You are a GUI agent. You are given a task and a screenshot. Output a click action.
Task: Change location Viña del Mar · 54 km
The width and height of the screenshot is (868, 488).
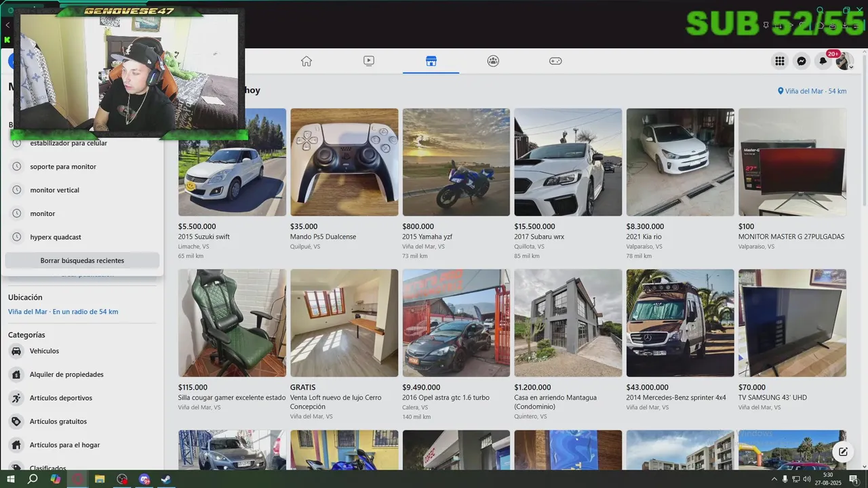pyautogui.click(x=812, y=91)
